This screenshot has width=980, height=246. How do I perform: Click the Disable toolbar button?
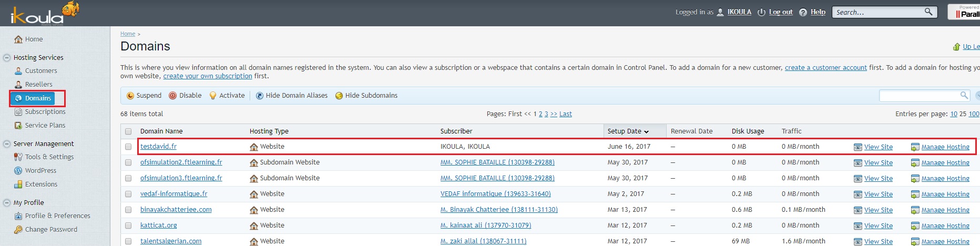click(x=185, y=96)
